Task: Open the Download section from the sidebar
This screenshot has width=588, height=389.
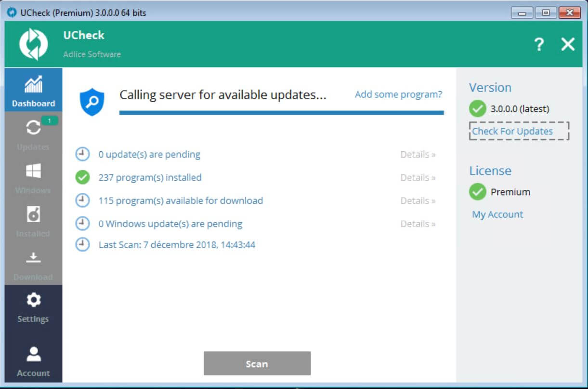Action: click(x=33, y=264)
